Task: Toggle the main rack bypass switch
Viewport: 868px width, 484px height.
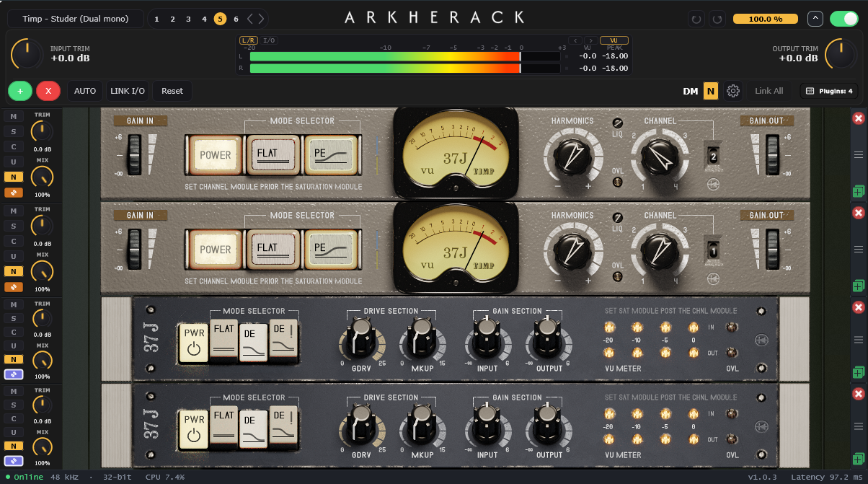Action: click(x=843, y=19)
